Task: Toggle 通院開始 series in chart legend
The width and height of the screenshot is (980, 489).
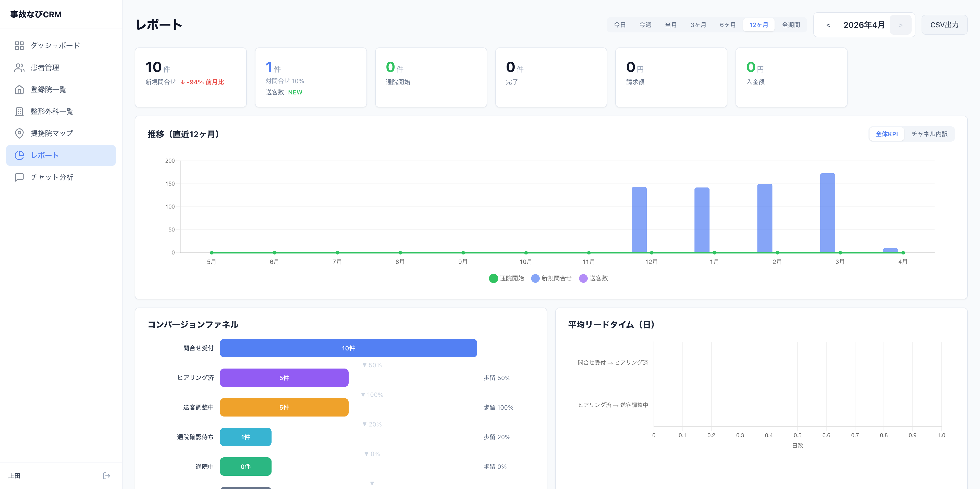Action: tap(506, 278)
